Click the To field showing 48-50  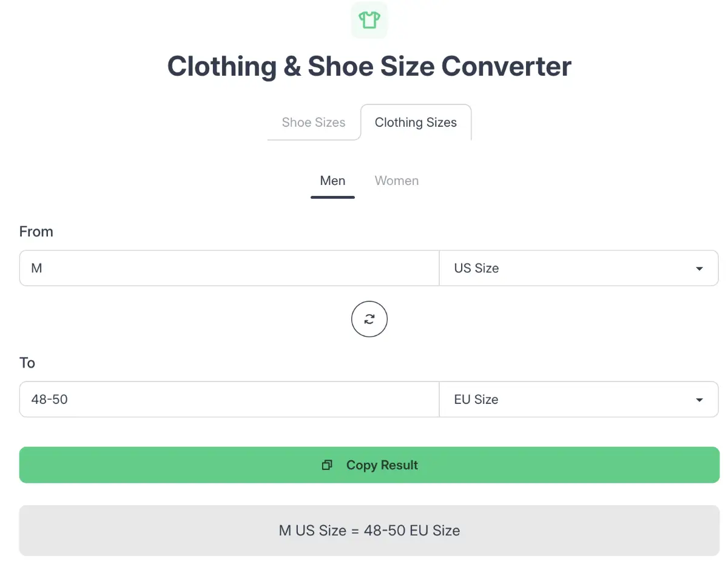(229, 400)
